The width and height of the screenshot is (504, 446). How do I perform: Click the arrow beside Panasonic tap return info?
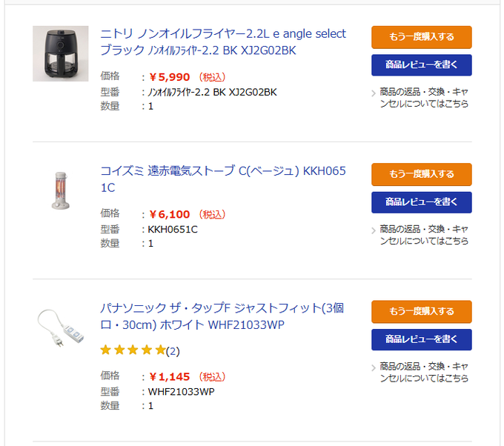click(373, 367)
